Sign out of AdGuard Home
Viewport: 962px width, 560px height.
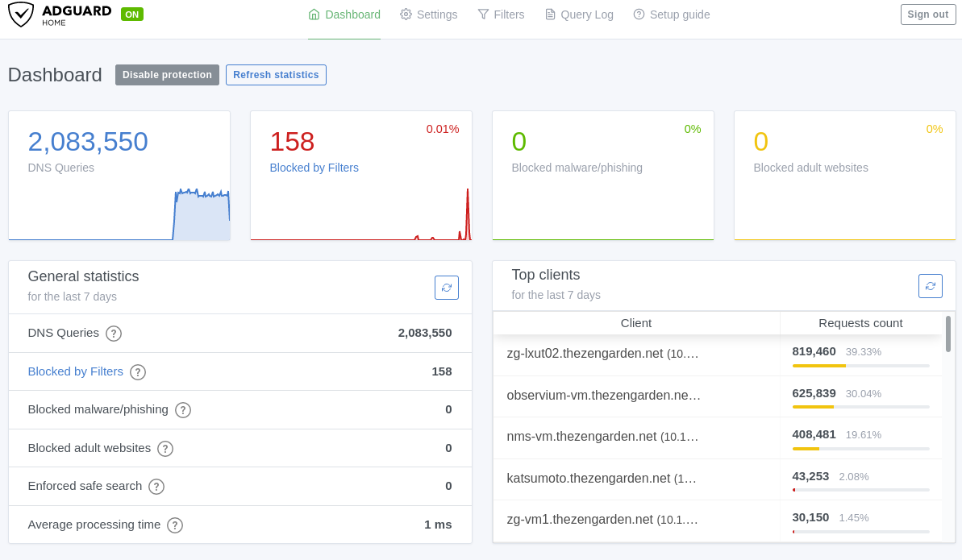(x=927, y=15)
